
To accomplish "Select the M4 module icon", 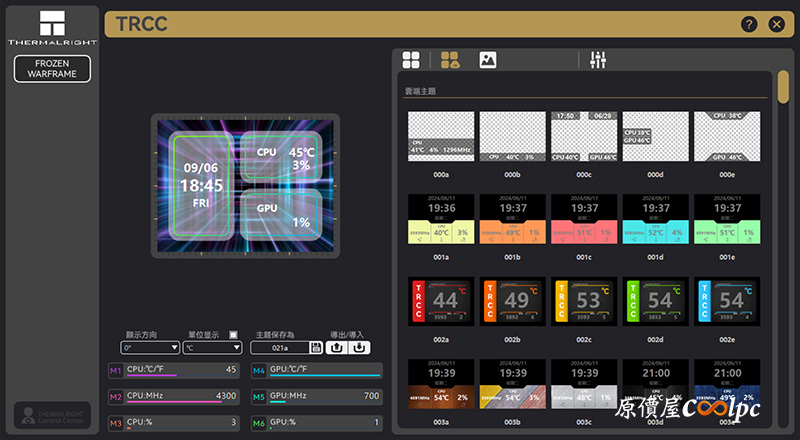I will click(259, 371).
